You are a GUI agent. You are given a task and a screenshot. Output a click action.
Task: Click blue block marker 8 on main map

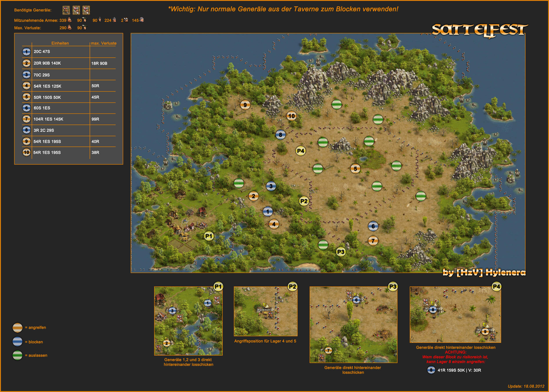pyautogui.click(x=280, y=135)
